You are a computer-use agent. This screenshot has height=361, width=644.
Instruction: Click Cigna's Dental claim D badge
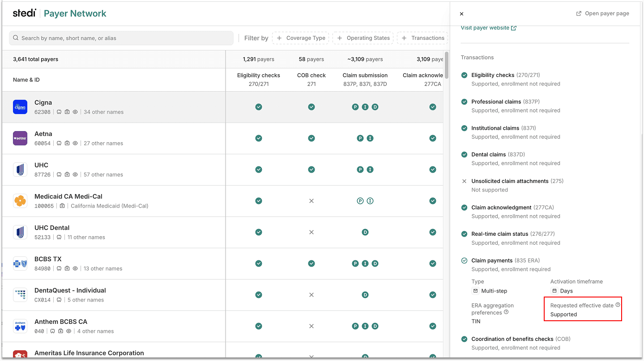point(375,107)
